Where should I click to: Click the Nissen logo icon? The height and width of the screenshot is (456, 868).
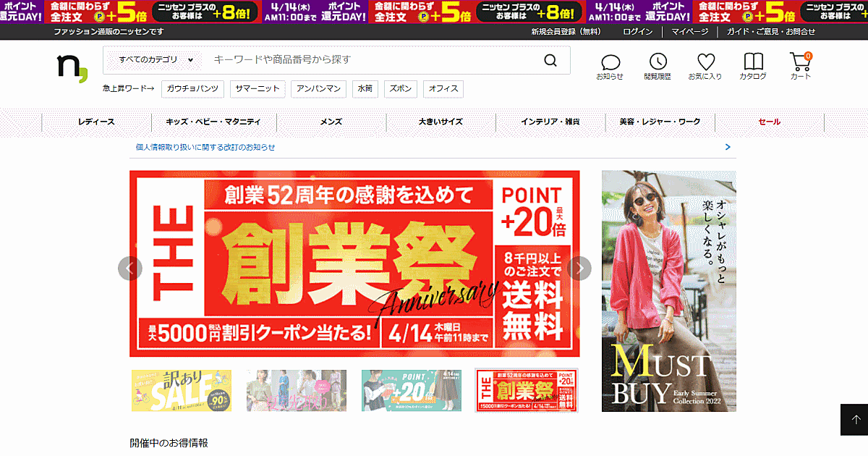72,67
